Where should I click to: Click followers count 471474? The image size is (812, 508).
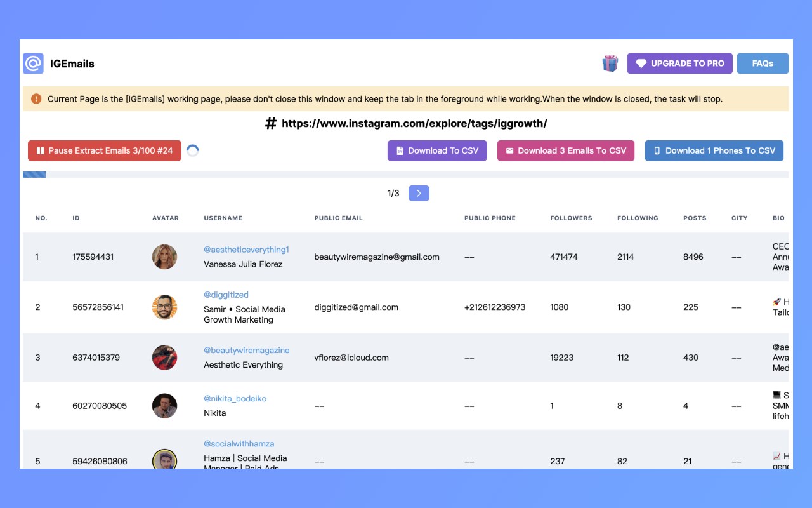pyautogui.click(x=564, y=257)
